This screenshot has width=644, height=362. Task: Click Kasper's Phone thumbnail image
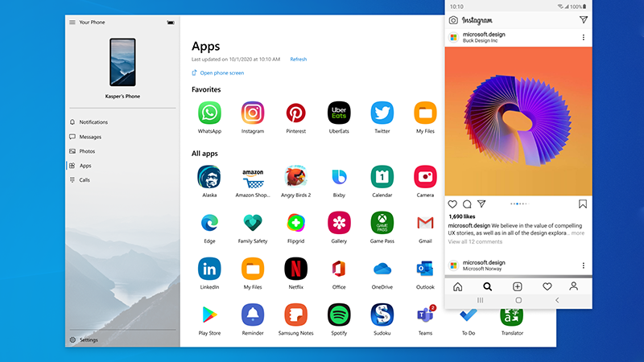(122, 62)
